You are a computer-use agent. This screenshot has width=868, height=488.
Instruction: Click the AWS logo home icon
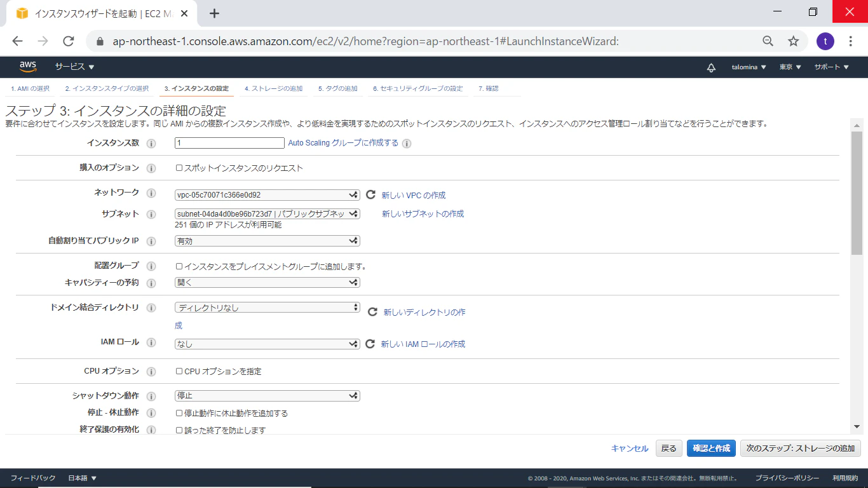click(x=27, y=67)
